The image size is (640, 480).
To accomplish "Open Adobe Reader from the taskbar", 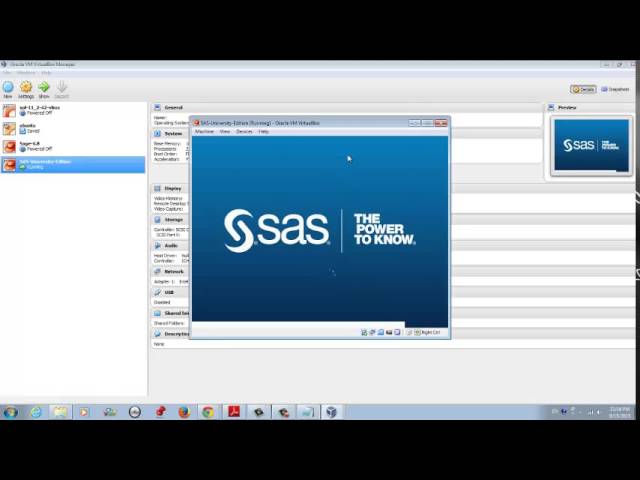I will [x=234, y=412].
